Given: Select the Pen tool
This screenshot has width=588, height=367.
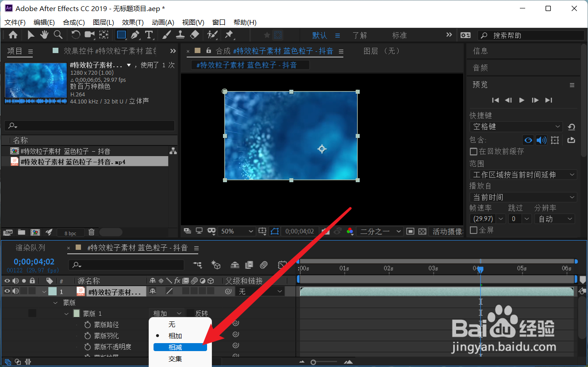Looking at the screenshot, I should 135,35.
